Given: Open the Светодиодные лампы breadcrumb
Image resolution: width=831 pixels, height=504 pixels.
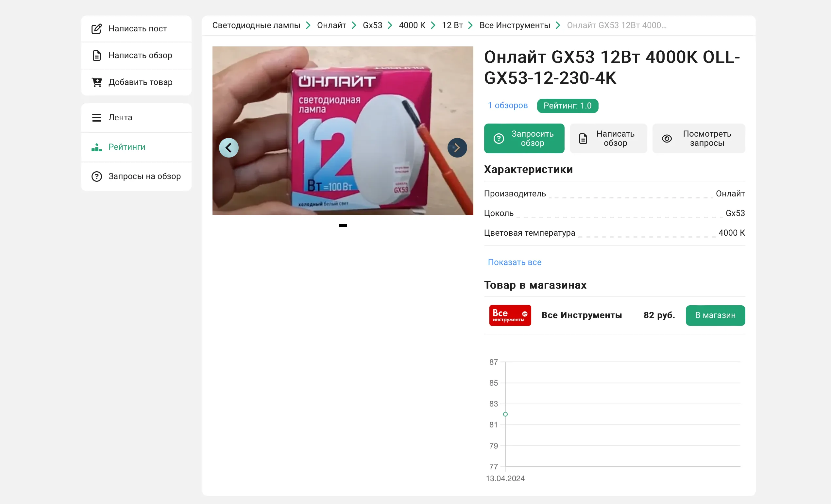Looking at the screenshot, I should [x=256, y=25].
